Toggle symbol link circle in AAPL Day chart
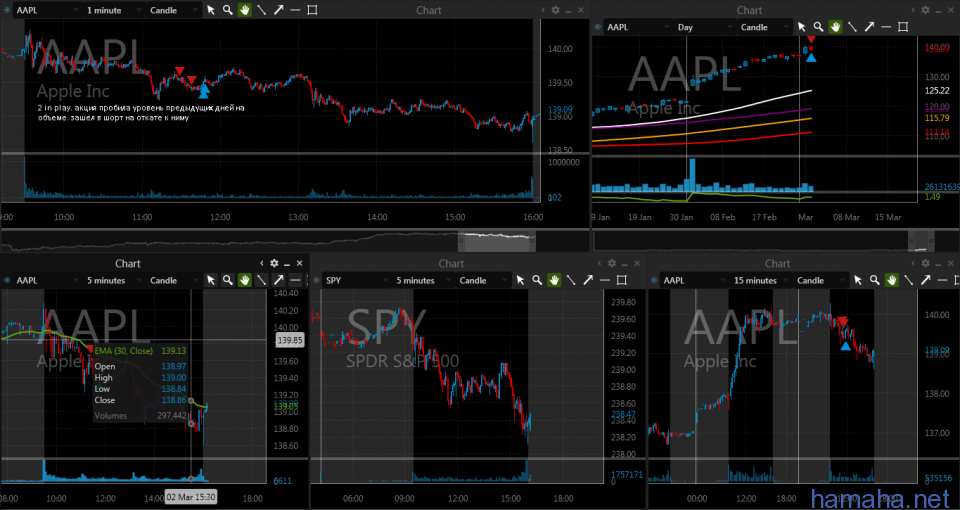Image resolution: width=960 pixels, height=510 pixels. pyautogui.click(x=598, y=27)
